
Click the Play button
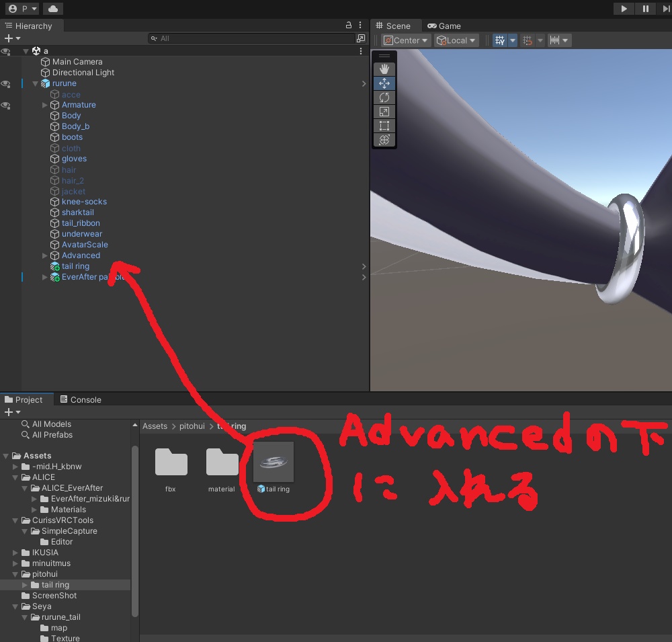click(x=624, y=9)
